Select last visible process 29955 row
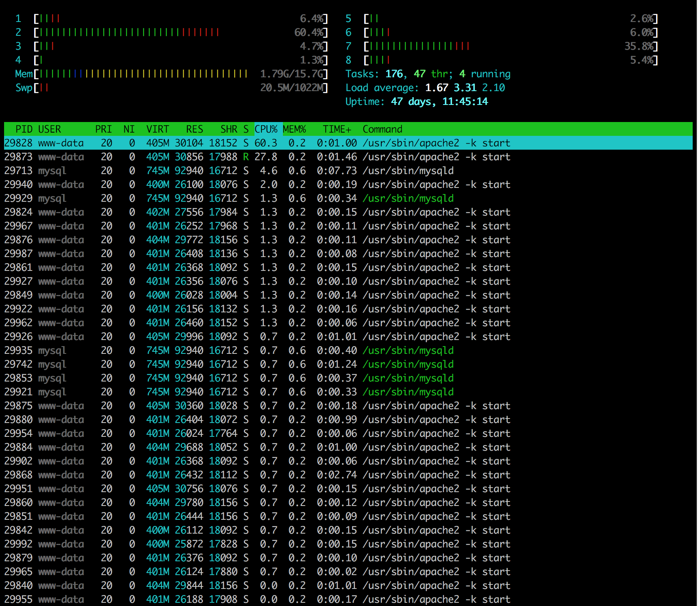The height and width of the screenshot is (606, 700). point(348,599)
